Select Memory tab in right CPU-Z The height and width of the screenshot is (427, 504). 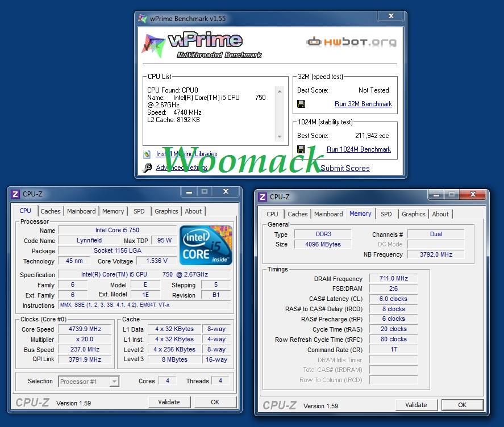[x=360, y=213]
